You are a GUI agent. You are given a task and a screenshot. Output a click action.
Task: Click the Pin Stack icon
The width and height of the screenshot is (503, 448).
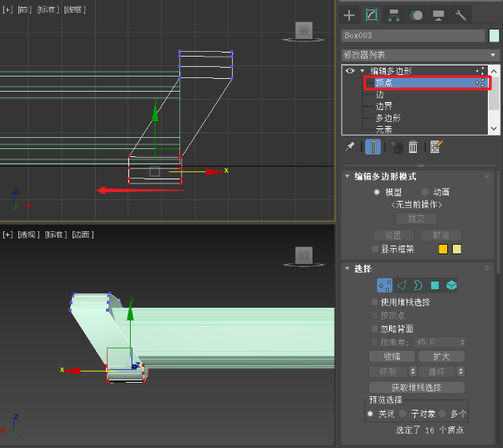349,147
